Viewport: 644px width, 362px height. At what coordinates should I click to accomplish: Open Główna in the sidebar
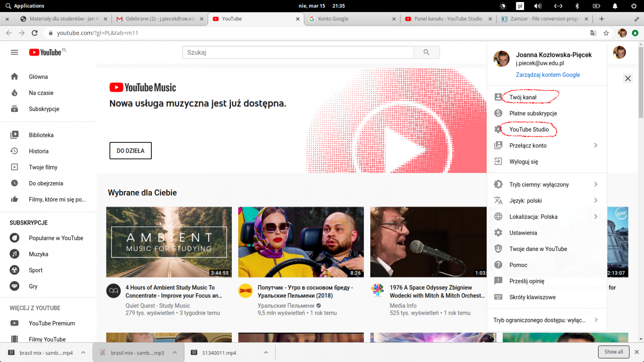[49, 77]
